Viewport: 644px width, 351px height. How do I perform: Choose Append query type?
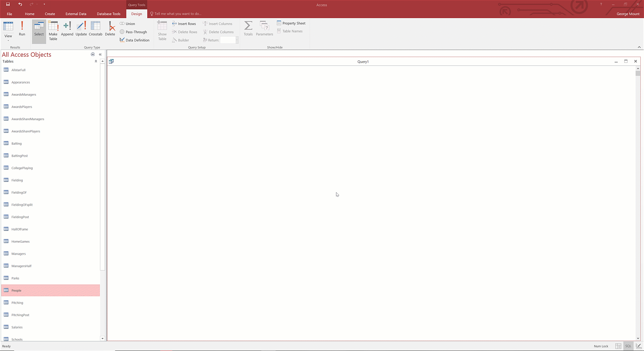67,29
